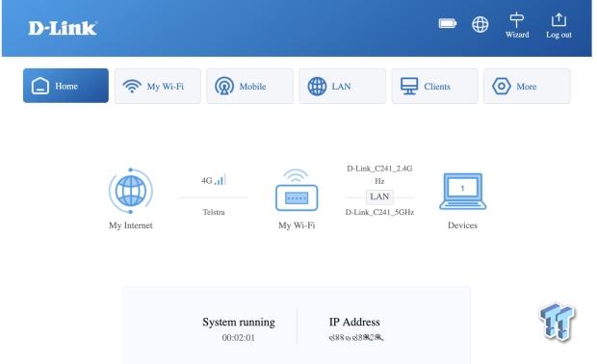597x364 pixels.
Task: Select the D-Link_C241_5GHz network name
Action: (379, 212)
